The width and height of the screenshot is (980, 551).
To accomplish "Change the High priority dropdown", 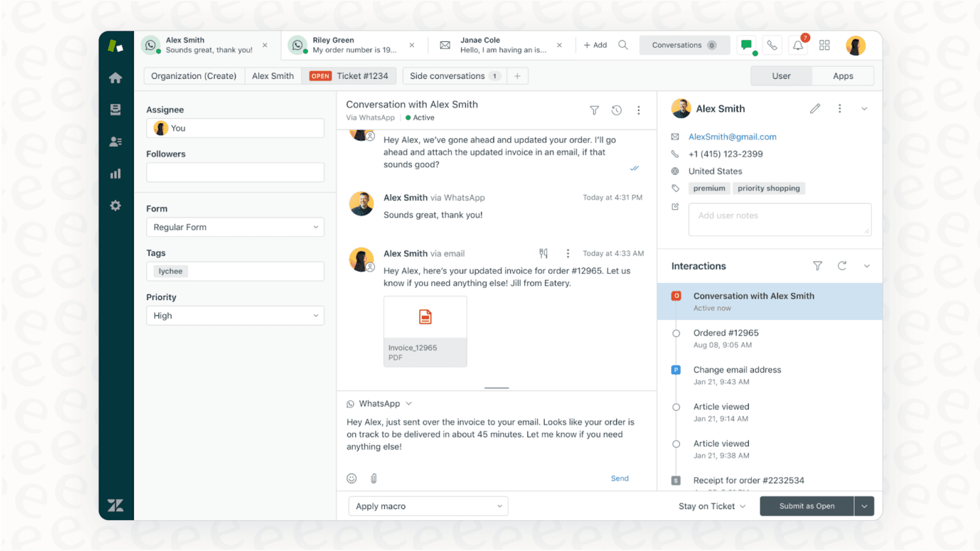I will click(235, 315).
